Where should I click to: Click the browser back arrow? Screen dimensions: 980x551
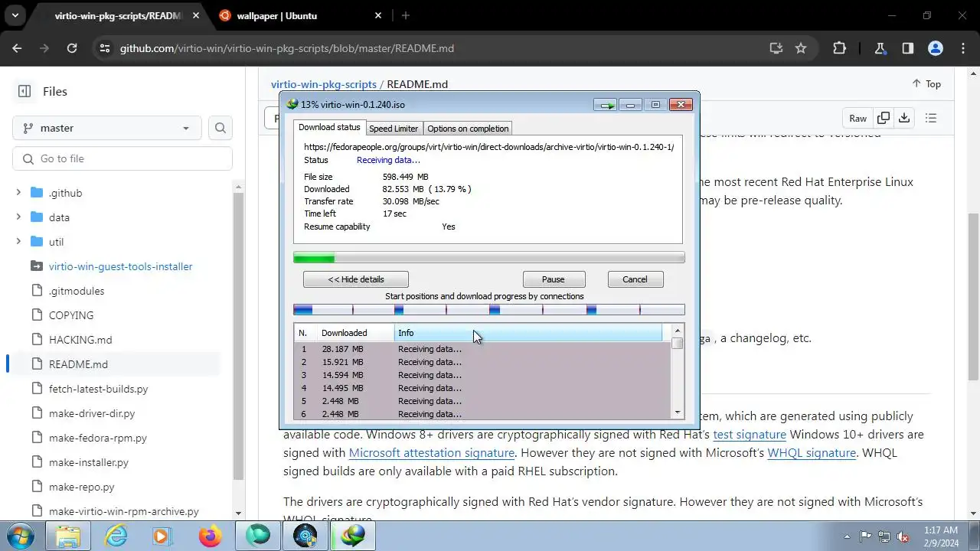pyautogui.click(x=17, y=48)
